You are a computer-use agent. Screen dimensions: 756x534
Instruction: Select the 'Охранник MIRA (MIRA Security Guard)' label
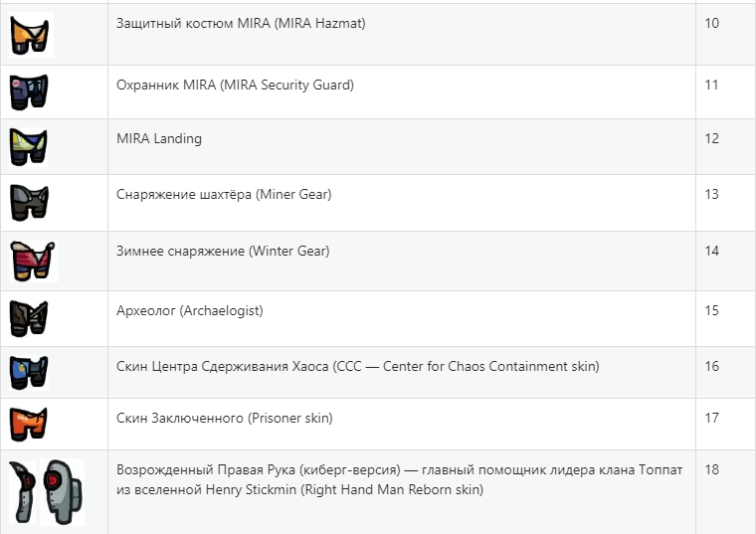coord(235,85)
